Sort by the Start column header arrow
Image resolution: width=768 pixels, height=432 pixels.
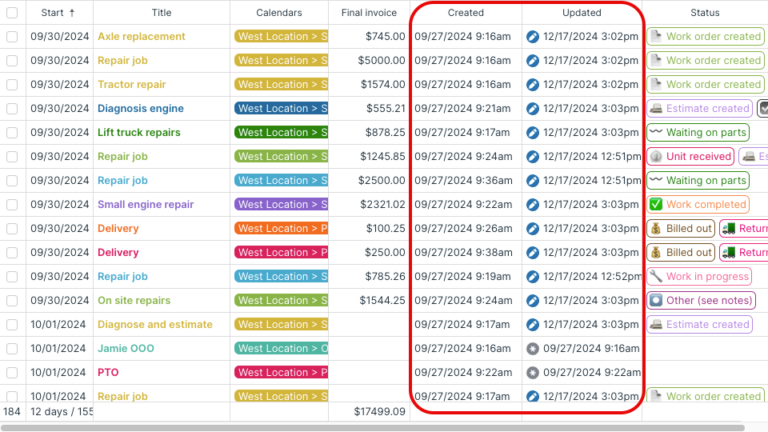(x=72, y=13)
